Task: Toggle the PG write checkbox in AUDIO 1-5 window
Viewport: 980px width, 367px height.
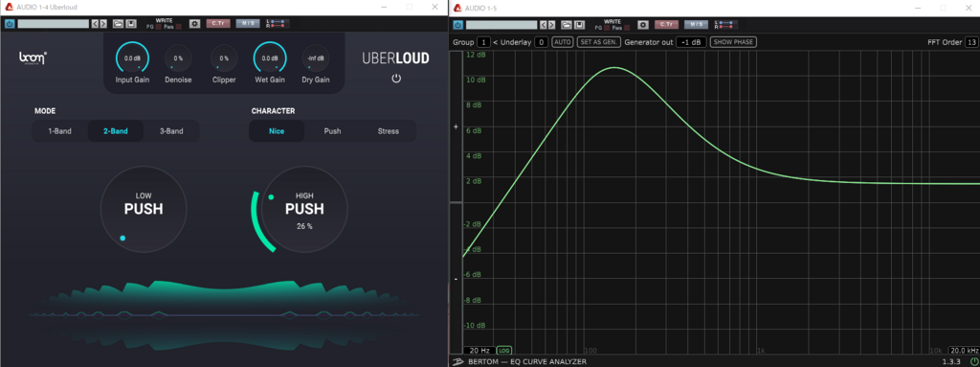Action: coord(607,28)
